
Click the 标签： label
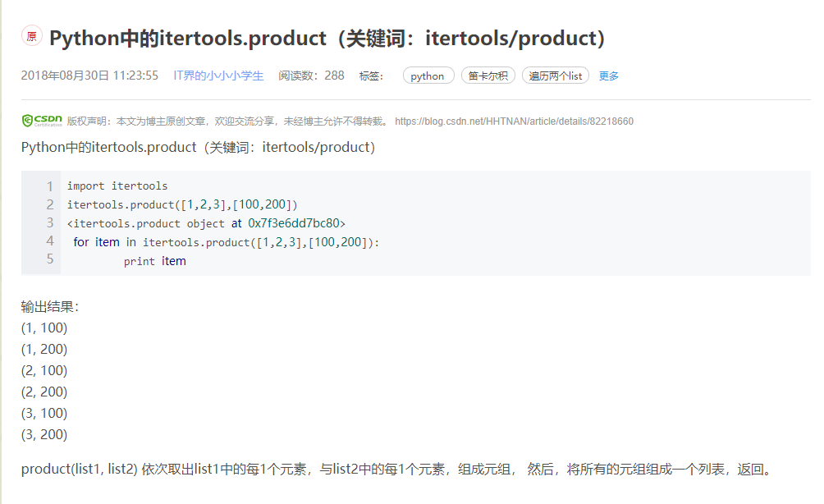371,76
